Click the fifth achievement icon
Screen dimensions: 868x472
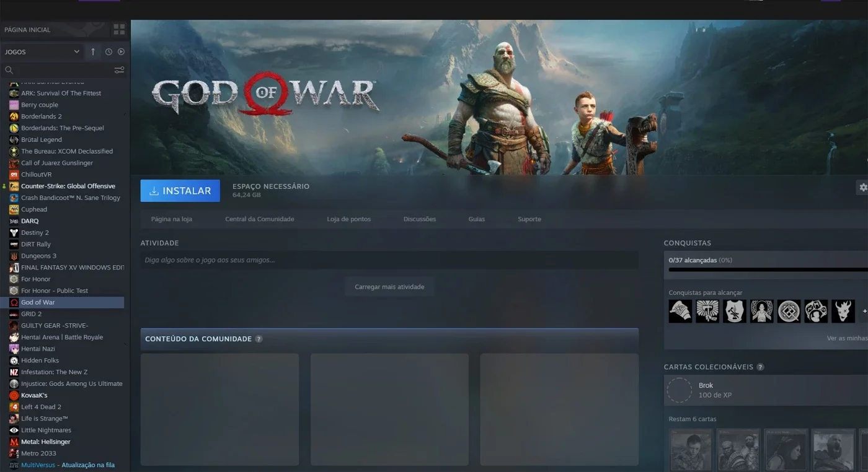(789, 311)
